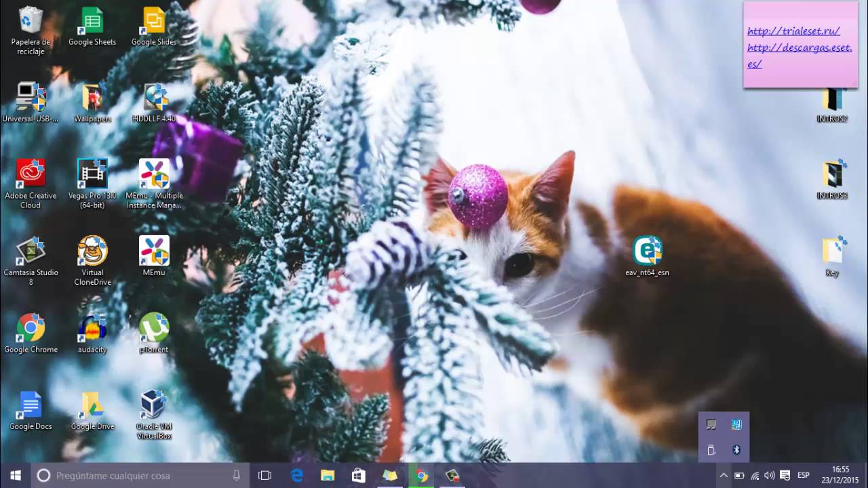
Task: Open the Camtasia Studio 8 shortcut
Action: point(31,261)
